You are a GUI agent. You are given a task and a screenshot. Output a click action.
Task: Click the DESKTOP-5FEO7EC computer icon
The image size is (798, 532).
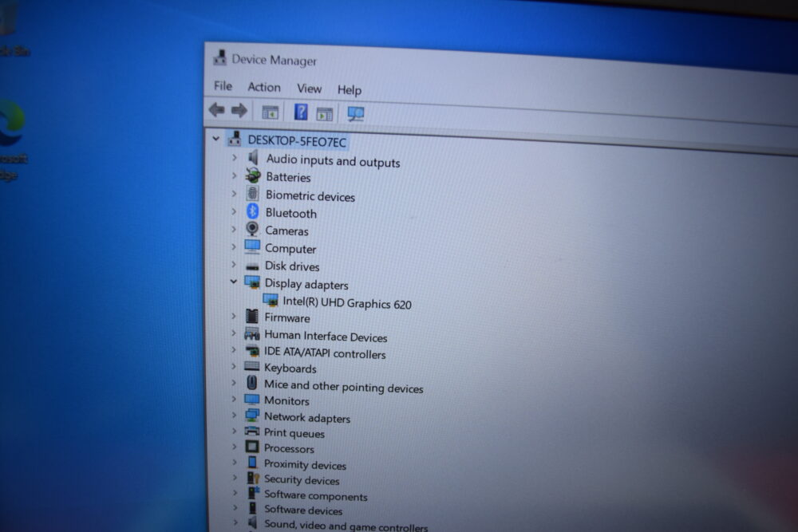coord(235,138)
